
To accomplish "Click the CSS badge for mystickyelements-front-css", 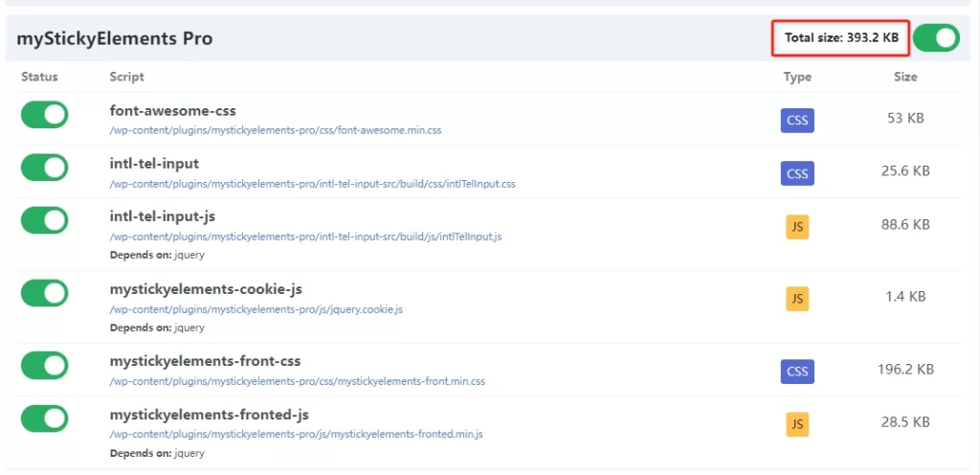I will [796, 371].
